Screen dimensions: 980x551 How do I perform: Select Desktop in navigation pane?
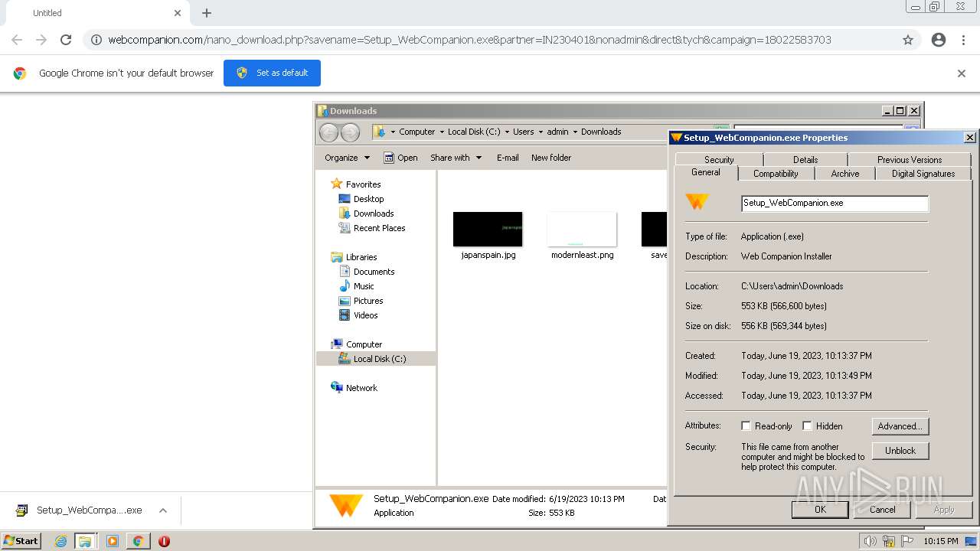coord(368,199)
